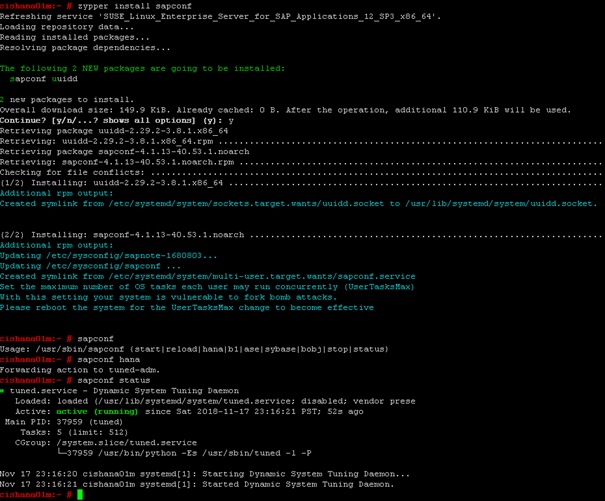The width and height of the screenshot is (605, 501).
Task: Click 'Starting Dynamic System Tuning Daemon...' log line
Action: point(205,474)
